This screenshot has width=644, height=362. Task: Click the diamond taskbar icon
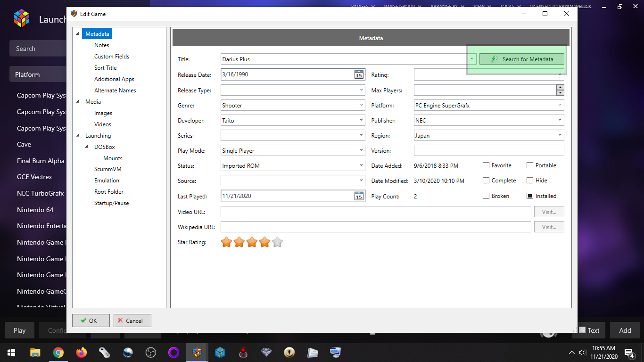tap(266, 352)
